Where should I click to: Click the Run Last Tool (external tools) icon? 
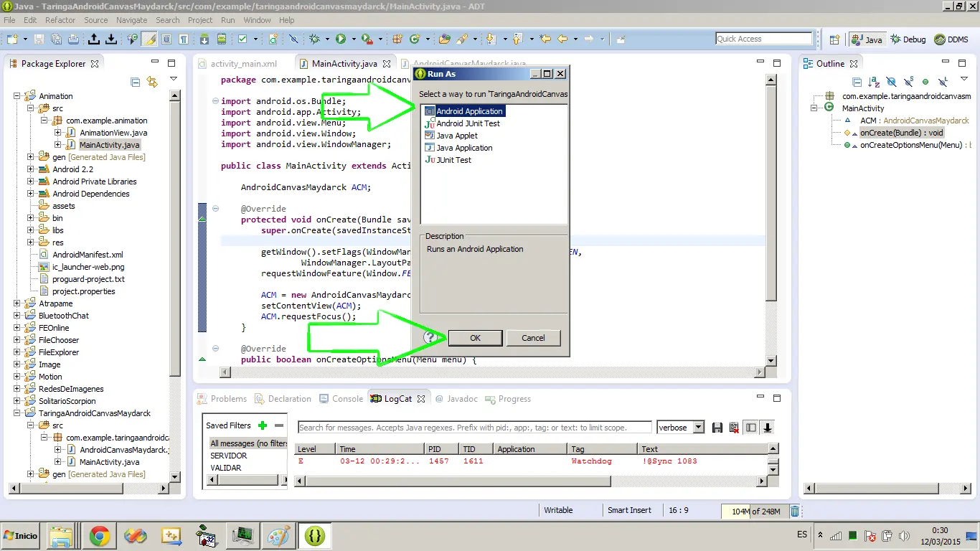[367, 39]
